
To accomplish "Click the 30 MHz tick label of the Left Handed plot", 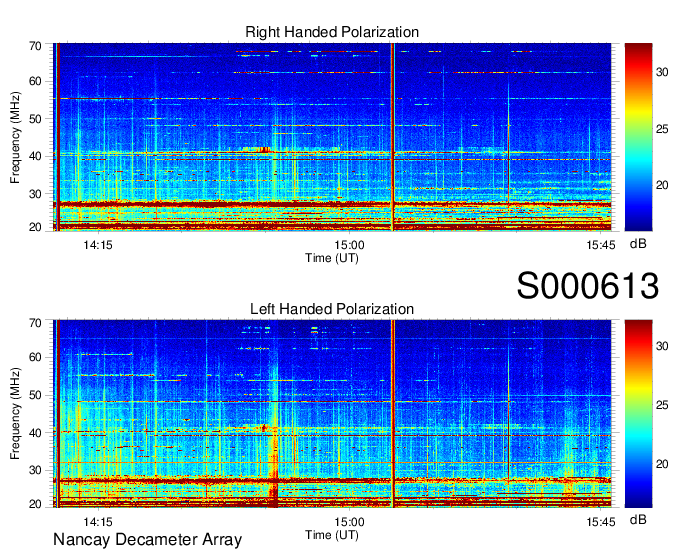I will tap(35, 470).
